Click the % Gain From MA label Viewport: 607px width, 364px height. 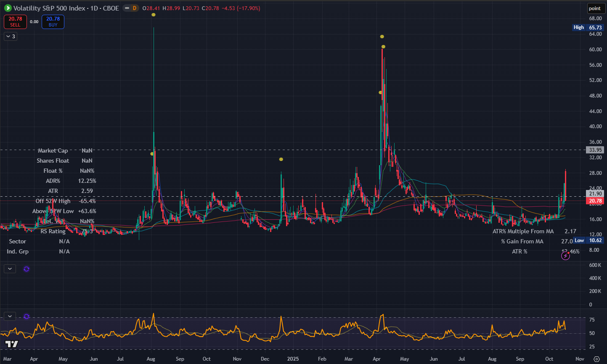pos(522,241)
